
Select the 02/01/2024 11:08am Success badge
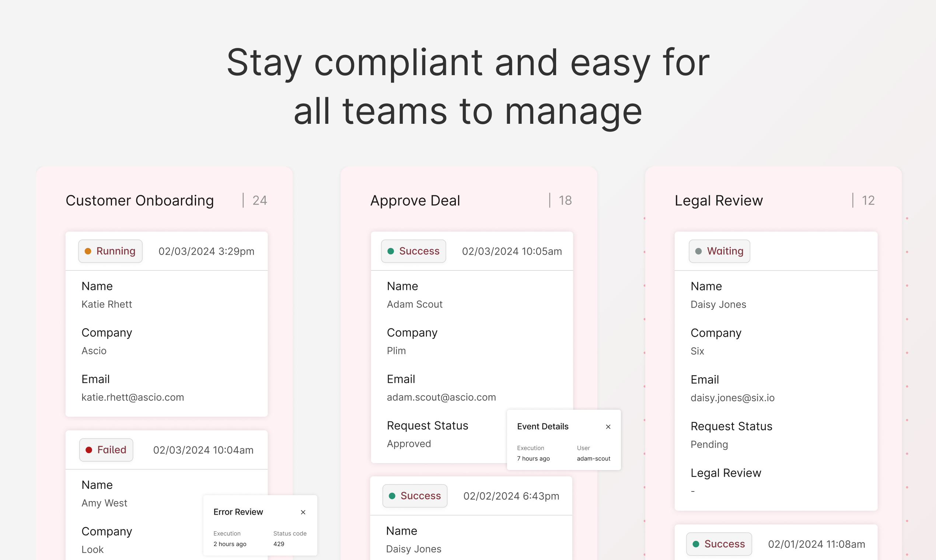coord(719,544)
